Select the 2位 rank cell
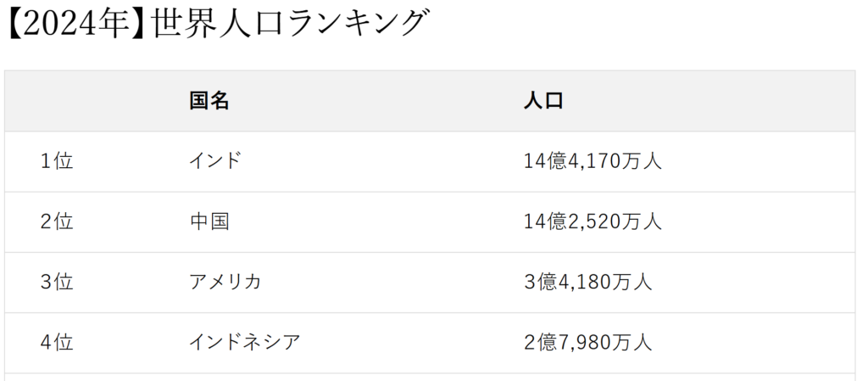This screenshot has width=868, height=381. pos(57,222)
